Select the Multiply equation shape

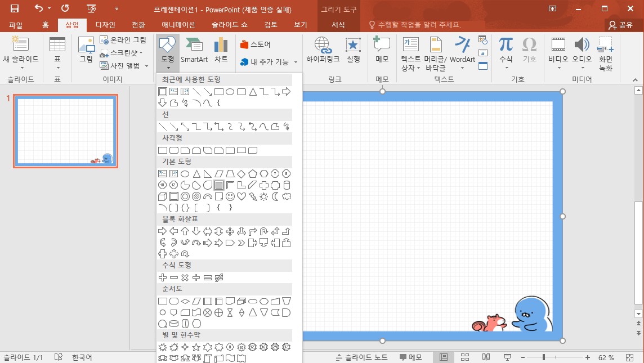185,277
